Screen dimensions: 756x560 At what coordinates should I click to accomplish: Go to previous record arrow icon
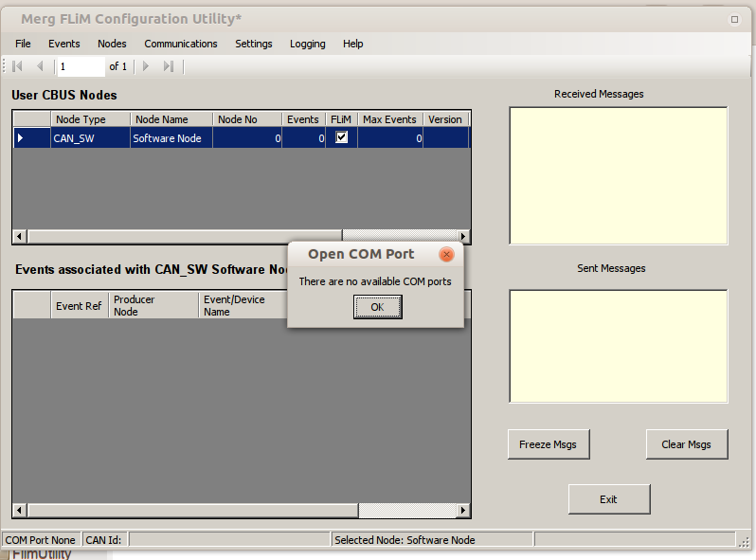pos(40,66)
